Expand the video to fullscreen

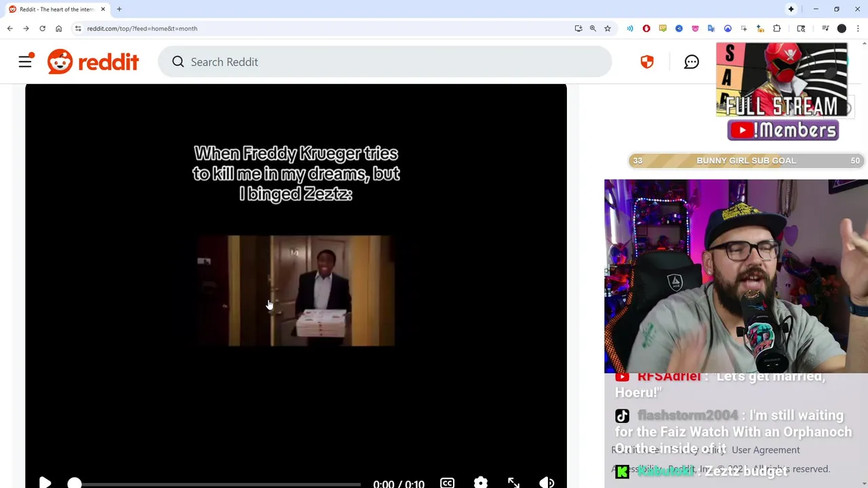pyautogui.click(x=513, y=483)
